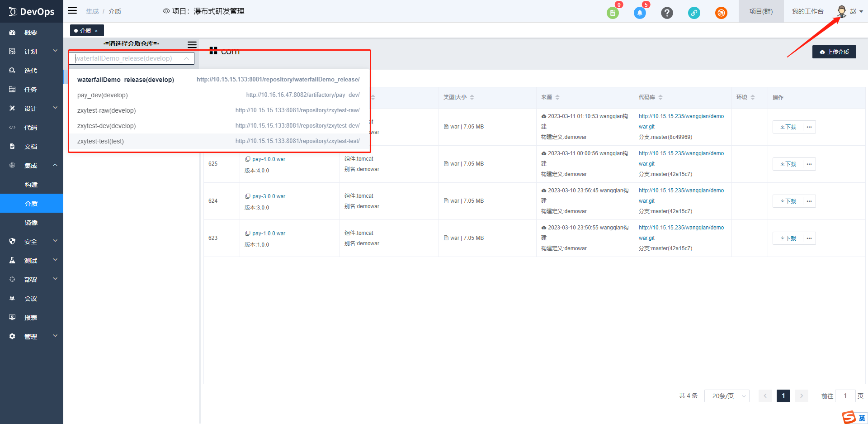Viewport: 868px width, 424px height.
Task: Select the zxytest-test(test) repository option
Action: 100,141
